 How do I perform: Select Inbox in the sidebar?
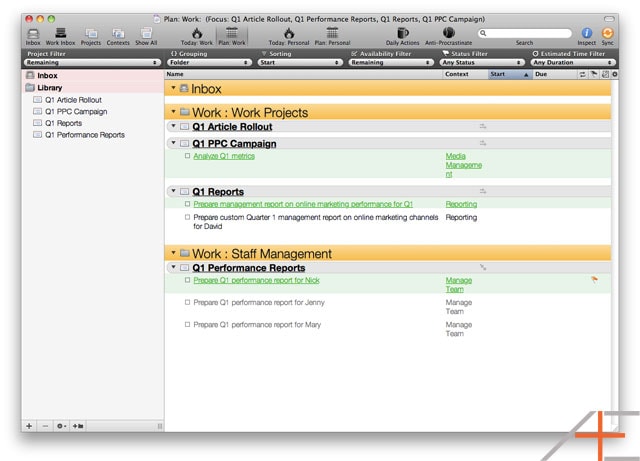coord(93,76)
